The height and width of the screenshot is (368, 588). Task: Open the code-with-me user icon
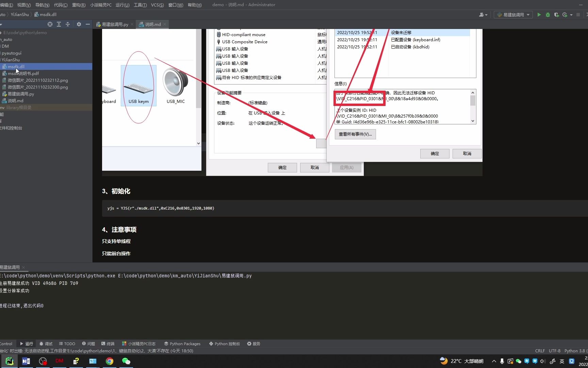(x=482, y=15)
